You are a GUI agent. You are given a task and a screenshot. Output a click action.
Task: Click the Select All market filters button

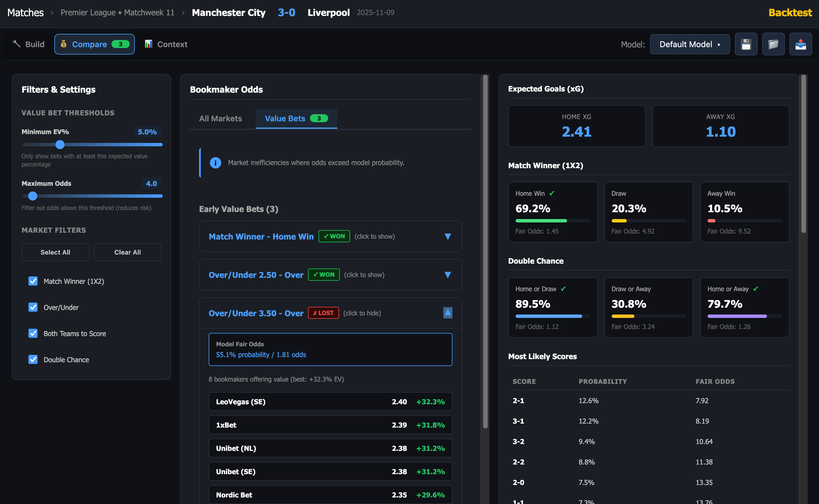click(55, 252)
